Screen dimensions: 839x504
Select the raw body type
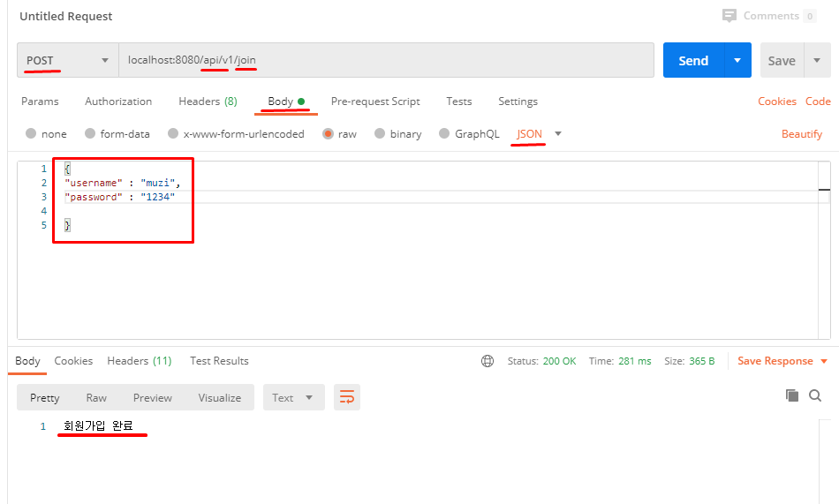click(x=328, y=133)
